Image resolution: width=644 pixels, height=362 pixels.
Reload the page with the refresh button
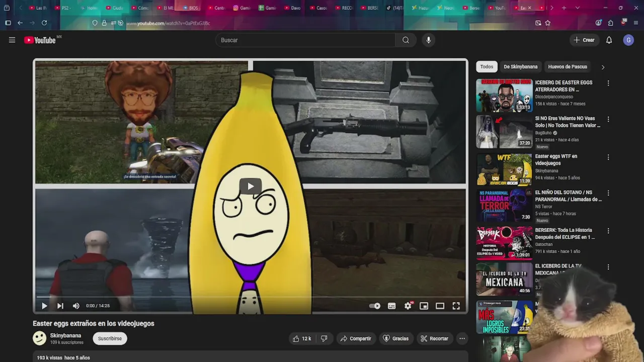click(x=44, y=23)
